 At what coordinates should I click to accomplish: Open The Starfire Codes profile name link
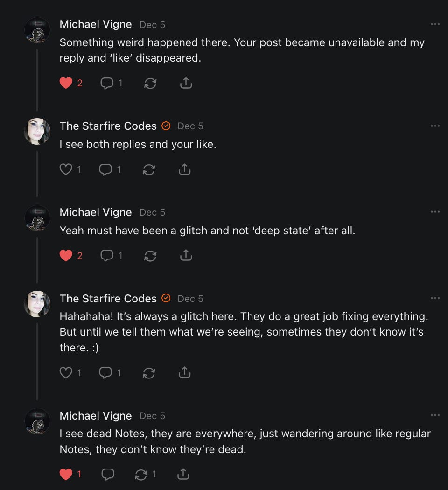(x=108, y=126)
